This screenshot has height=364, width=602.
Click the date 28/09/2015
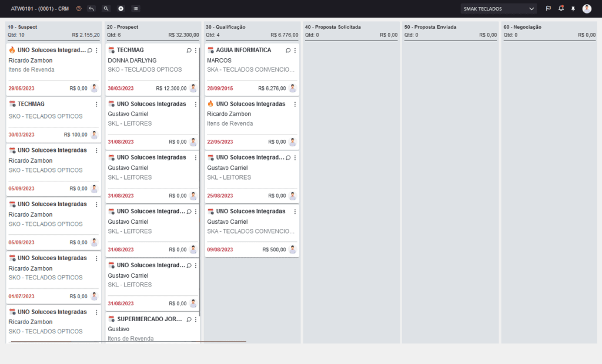[220, 88]
